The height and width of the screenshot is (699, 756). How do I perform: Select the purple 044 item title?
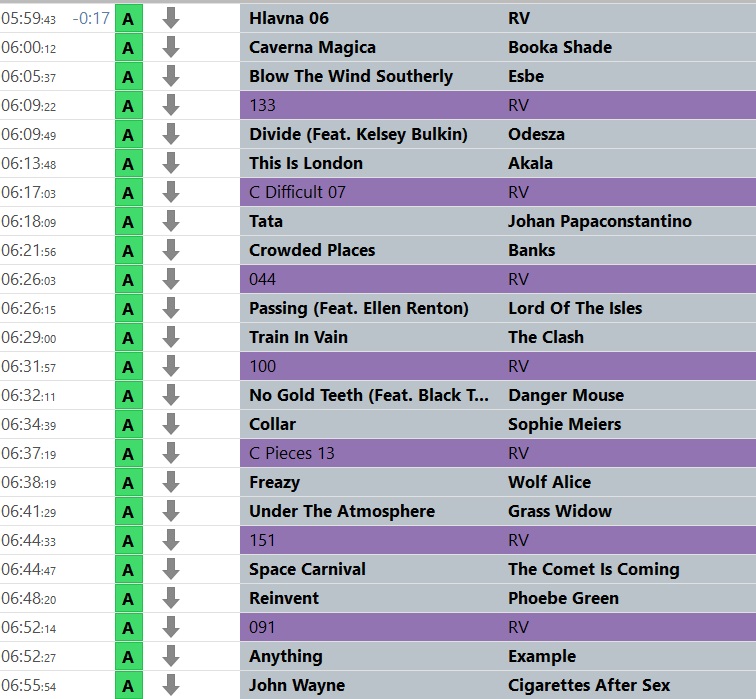pyautogui.click(x=262, y=279)
